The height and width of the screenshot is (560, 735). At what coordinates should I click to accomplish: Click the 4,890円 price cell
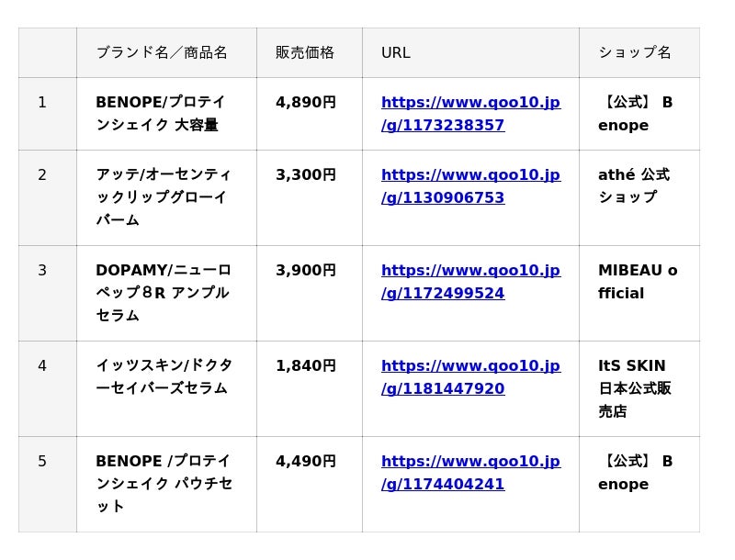(x=306, y=103)
